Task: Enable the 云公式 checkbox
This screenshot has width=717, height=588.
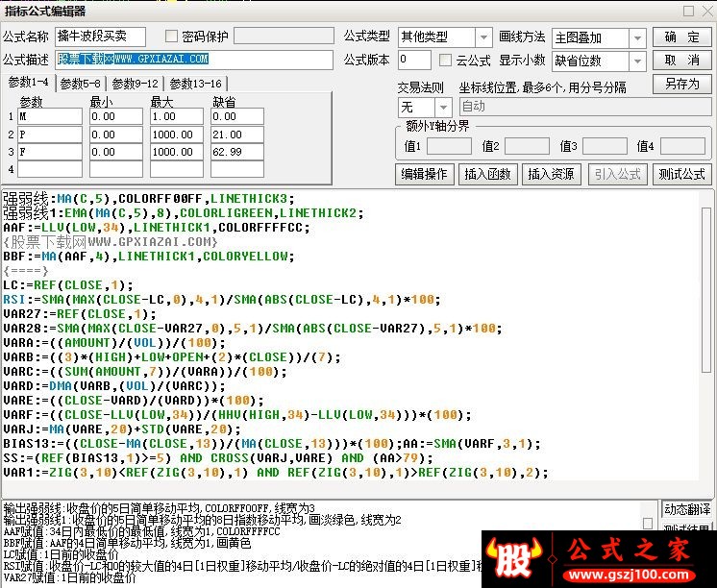Action: pyautogui.click(x=445, y=61)
